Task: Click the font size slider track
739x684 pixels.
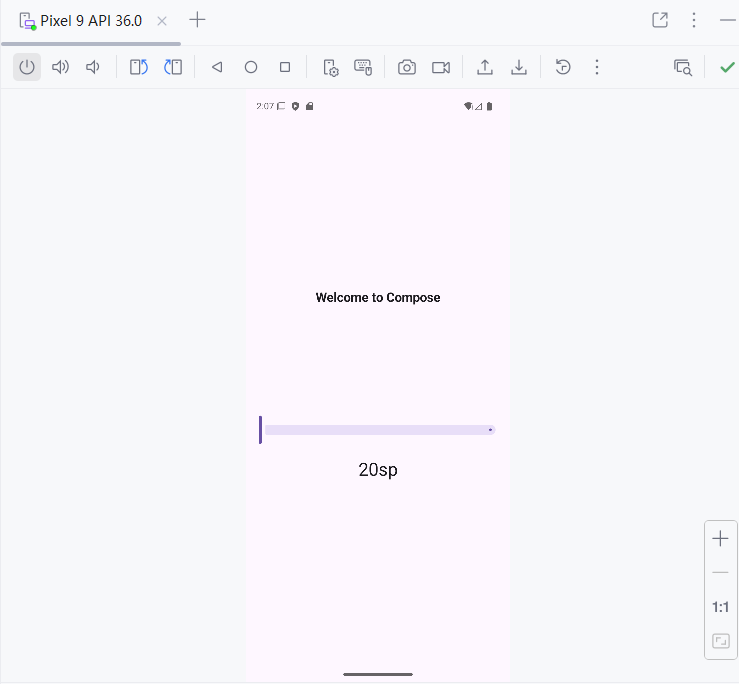Action: [380, 430]
